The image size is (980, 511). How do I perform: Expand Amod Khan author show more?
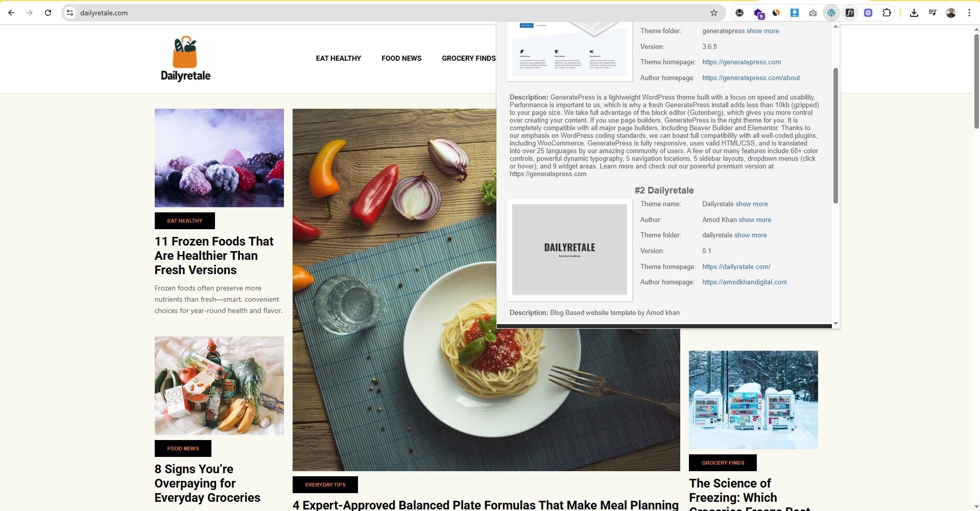[755, 220]
